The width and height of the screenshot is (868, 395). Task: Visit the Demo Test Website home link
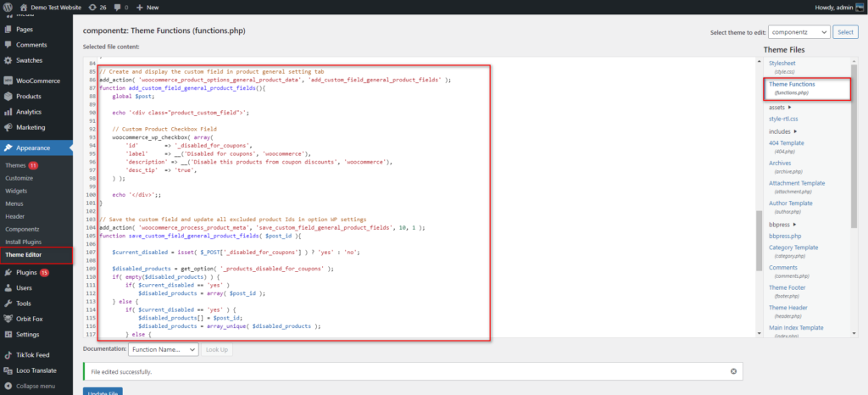pos(50,8)
